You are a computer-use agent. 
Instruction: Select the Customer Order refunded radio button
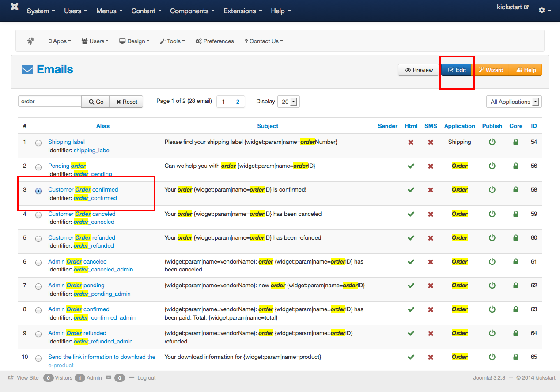38,239
